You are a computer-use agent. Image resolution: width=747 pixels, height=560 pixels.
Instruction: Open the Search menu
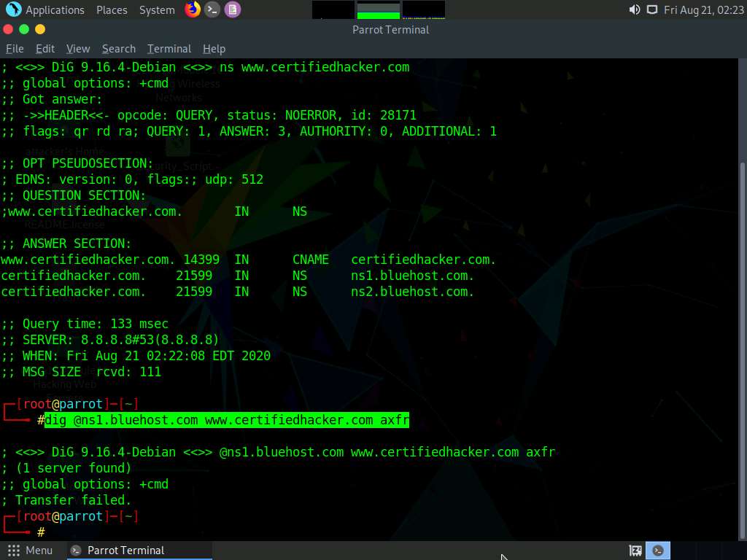(x=119, y=49)
